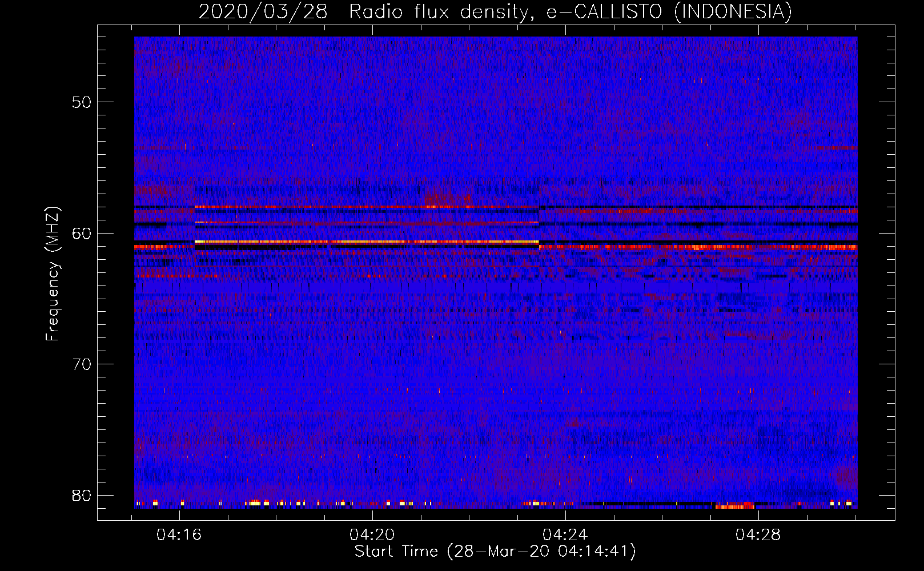Viewport: 924px width, 571px height.
Task: Click the "Start Time (28-Mar-20 04:14:41)" axis label
Action: coord(495,552)
